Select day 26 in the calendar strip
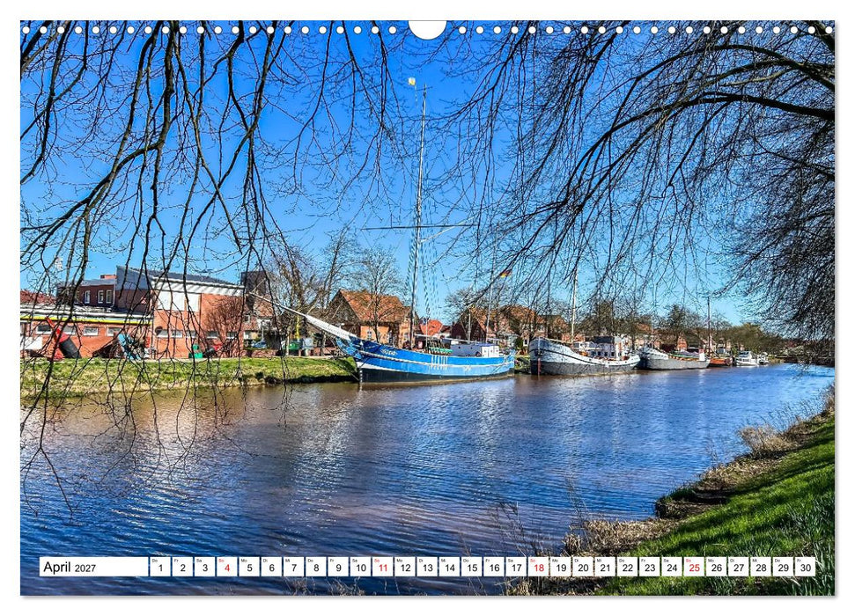Image resolution: width=855 pixels, height=616 pixels. (717, 567)
